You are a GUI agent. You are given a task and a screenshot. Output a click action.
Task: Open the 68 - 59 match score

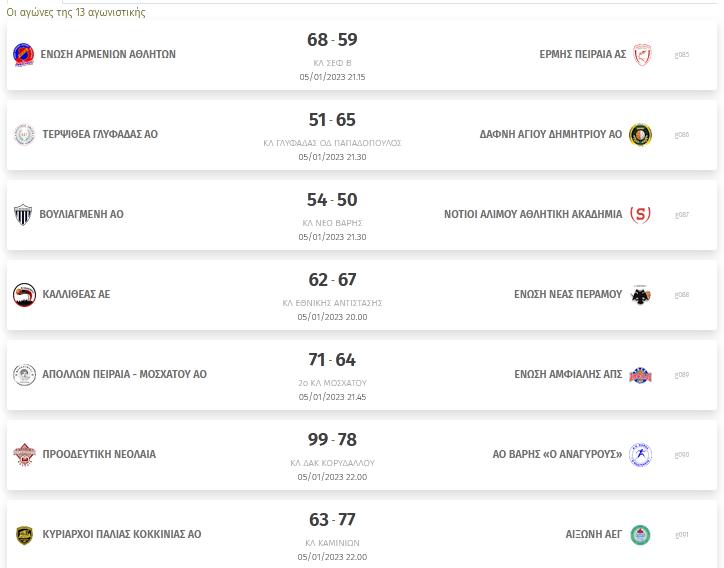pos(332,40)
